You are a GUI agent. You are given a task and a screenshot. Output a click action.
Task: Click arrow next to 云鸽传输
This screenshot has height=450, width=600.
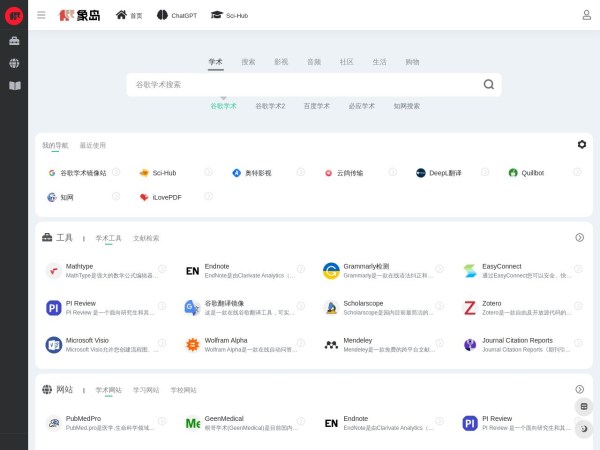393,172
